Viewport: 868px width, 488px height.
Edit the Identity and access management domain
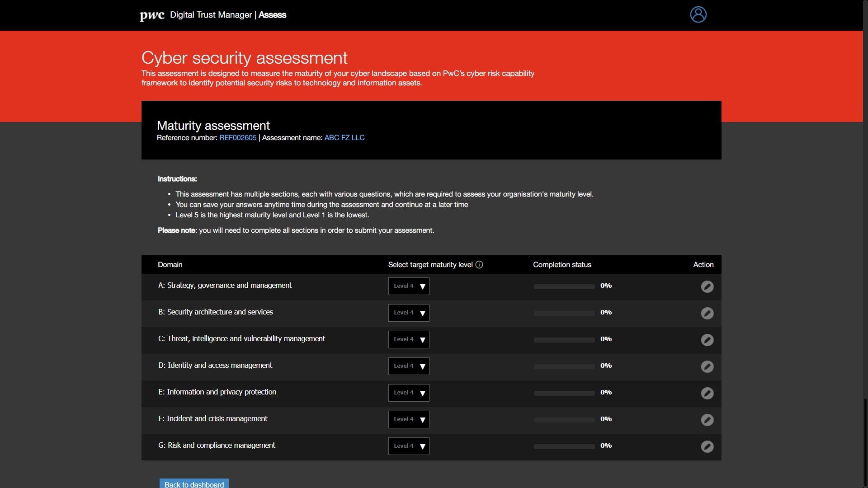coord(707,366)
